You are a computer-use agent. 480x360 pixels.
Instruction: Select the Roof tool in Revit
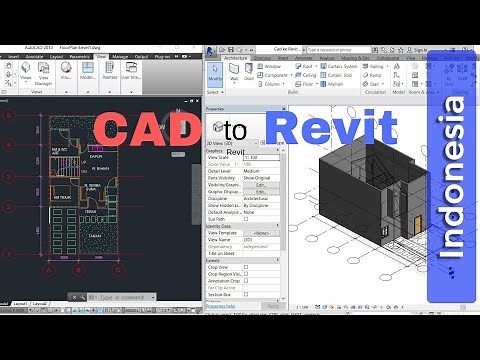pos(304,66)
